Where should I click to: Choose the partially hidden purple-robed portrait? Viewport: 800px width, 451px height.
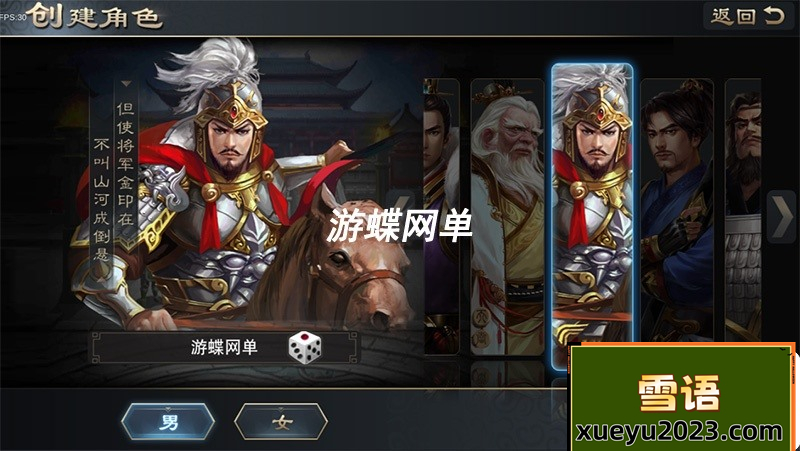pyautogui.click(x=441, y=217)
